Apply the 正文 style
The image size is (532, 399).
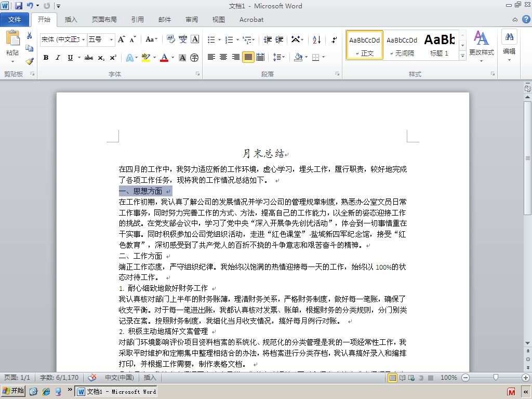pyautogui.click(x=365, y=45)
